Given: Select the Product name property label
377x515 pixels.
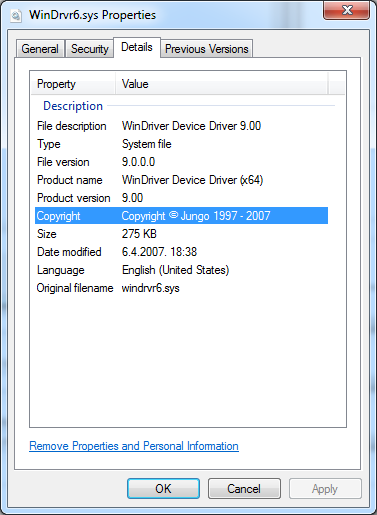Looking at the screenshot, I should click(70, 180).
